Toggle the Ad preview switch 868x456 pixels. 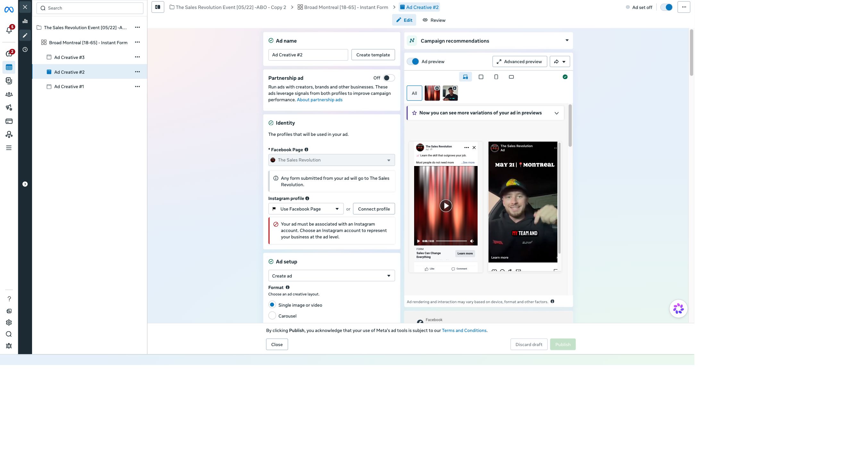pyautogui.click(x=413, y=61)
